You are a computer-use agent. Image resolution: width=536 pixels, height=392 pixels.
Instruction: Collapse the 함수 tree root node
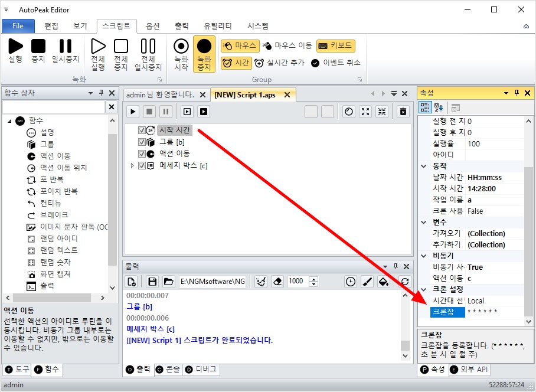(x=9, y=120)
